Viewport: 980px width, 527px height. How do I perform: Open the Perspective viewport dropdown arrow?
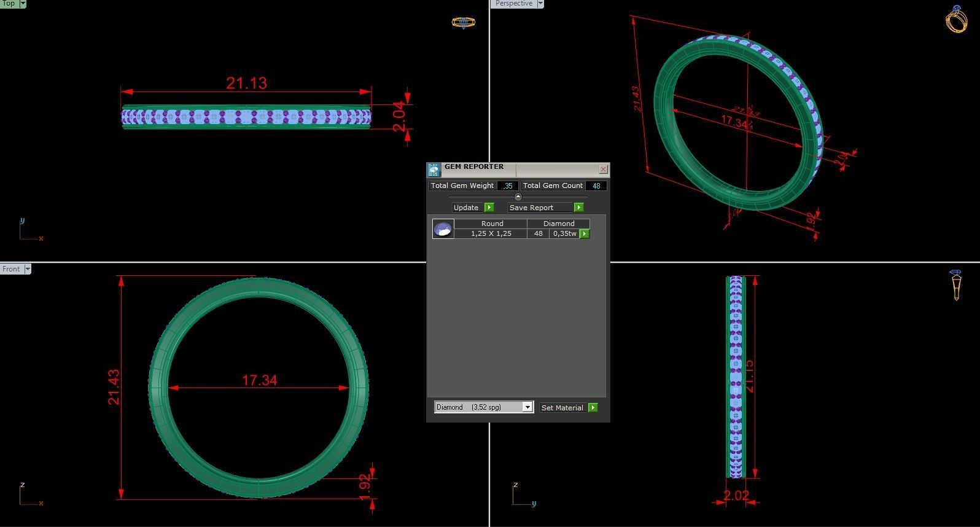coord(540,4)
